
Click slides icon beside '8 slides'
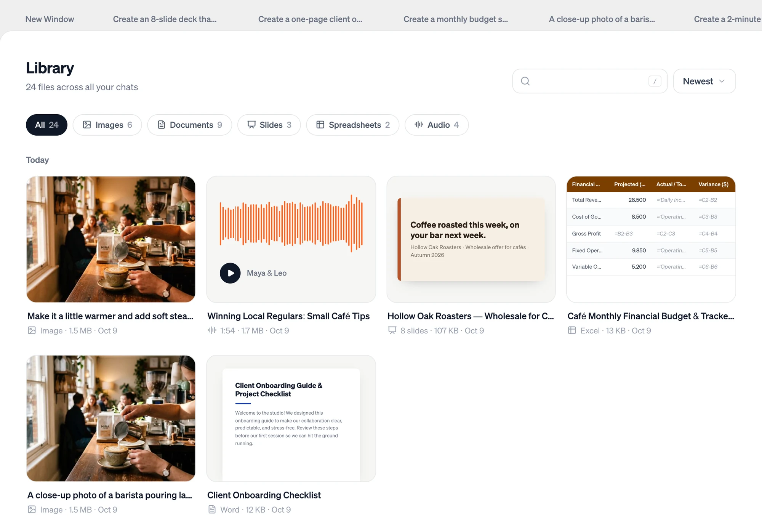[x=392, y=330]
